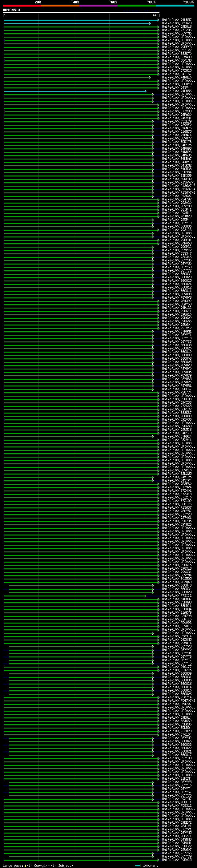197x868 pixels.
Task: Select hit label UniRef100_Q92123
Action: (x=177, y=230)
